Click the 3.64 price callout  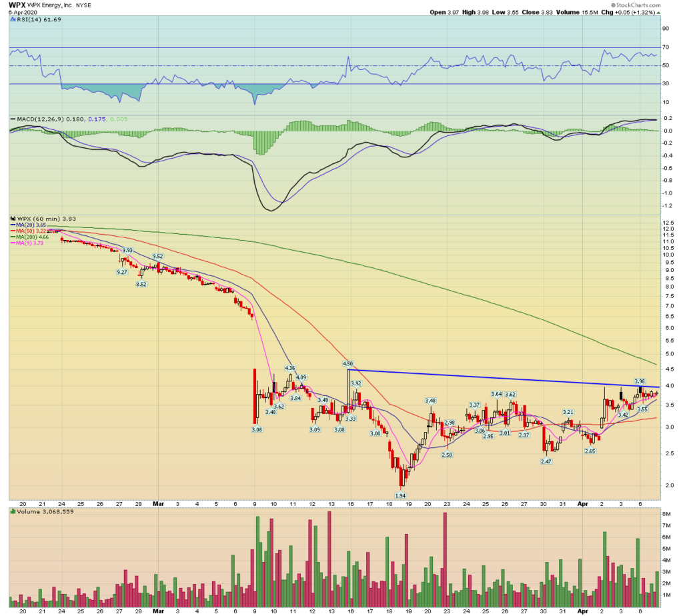(x=496, y=394)
